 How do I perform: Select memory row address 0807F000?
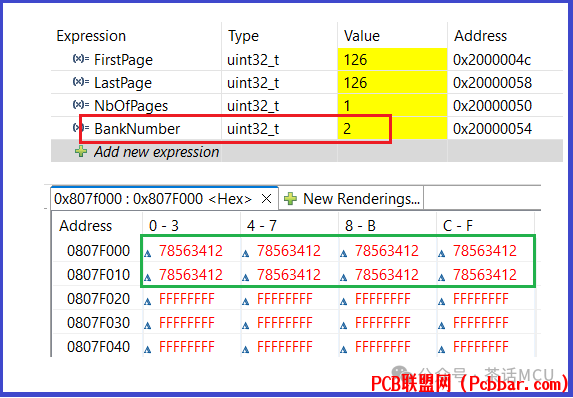pos(98,251)
